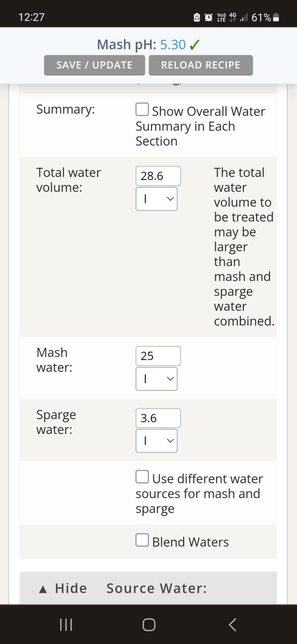297x644 pixels.
Task: Tap the signal strength bars icon
Action: 244,18
